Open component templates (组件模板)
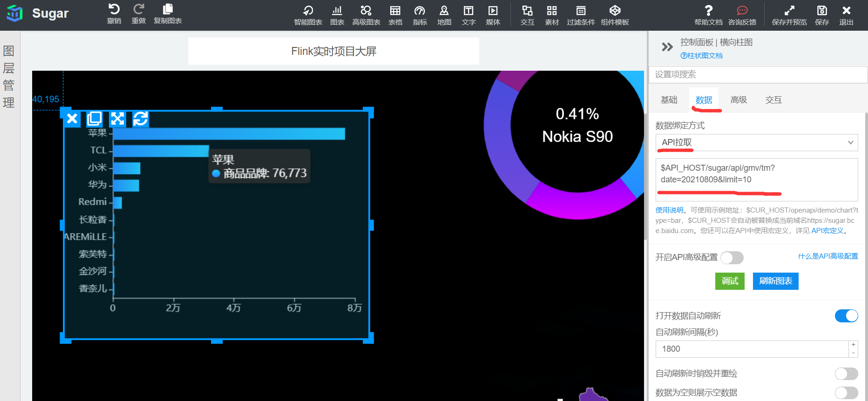Screen dimensions: 868x401 tap(615, 15)
